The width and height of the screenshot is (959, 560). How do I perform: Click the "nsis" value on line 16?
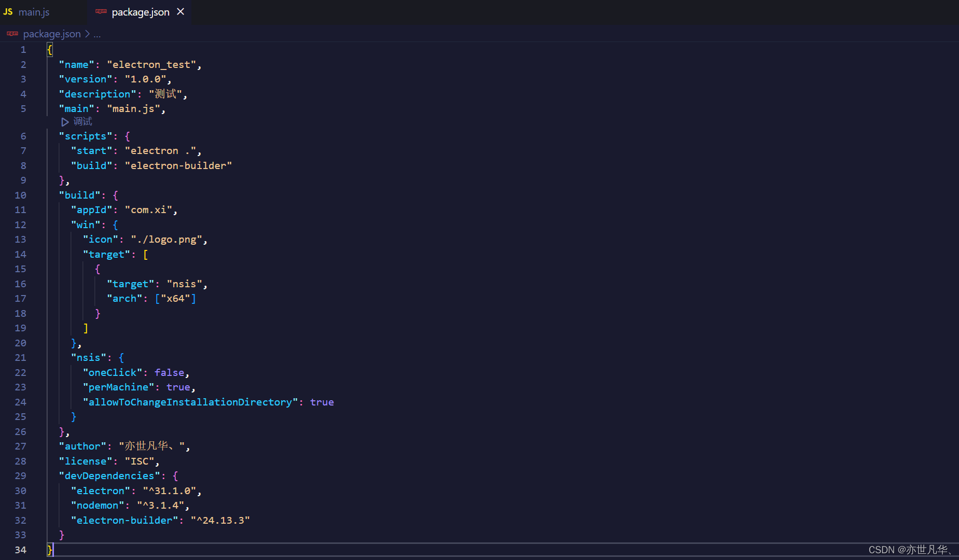click(185, 284)
